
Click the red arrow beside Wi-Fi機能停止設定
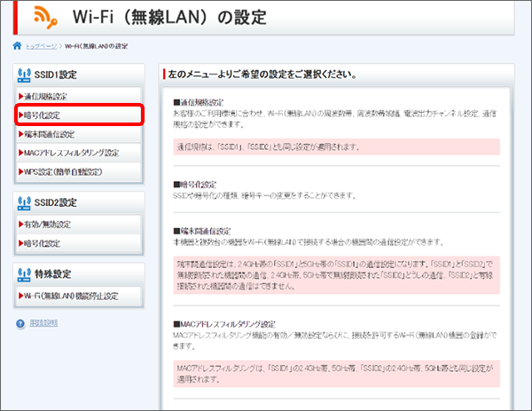pos(21,296)
